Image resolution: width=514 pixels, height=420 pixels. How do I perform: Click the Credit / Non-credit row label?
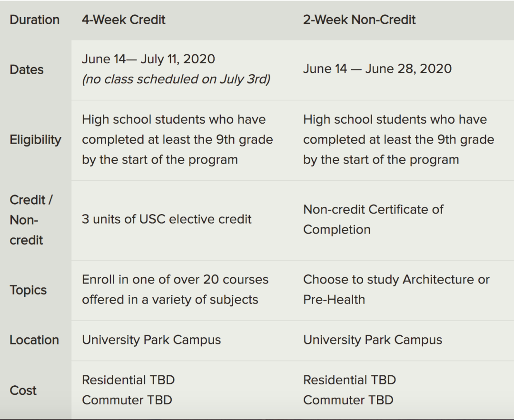click(x=31, y=220)
